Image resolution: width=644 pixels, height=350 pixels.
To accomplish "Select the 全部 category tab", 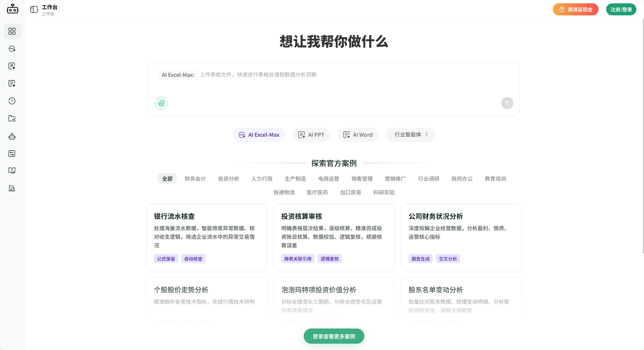I will [167, 179].
